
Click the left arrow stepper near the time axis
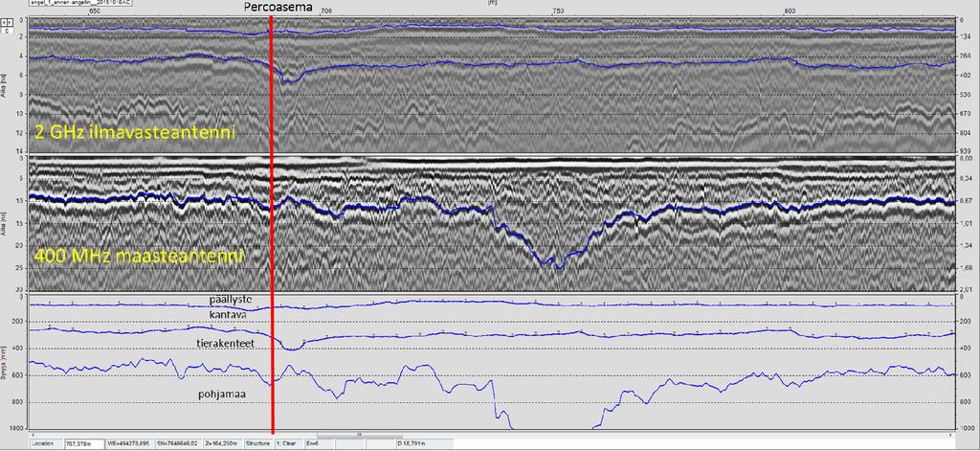[4, 23]
